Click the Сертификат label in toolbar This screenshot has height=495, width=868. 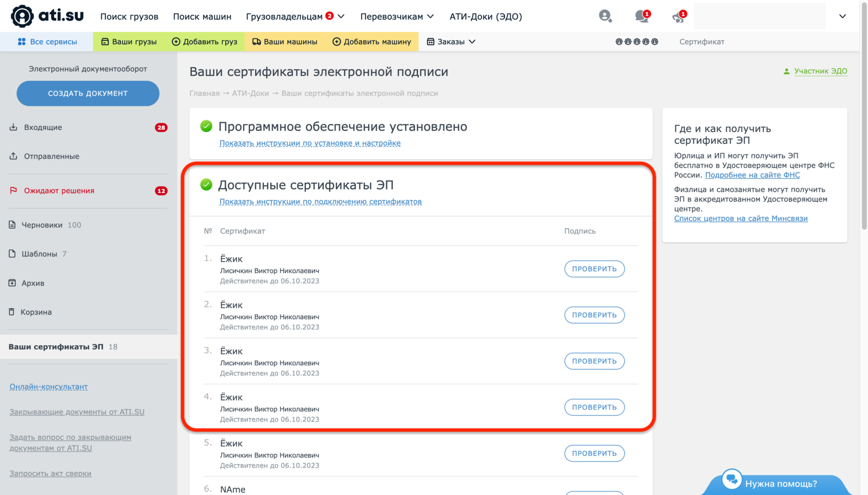coord(702,42)
